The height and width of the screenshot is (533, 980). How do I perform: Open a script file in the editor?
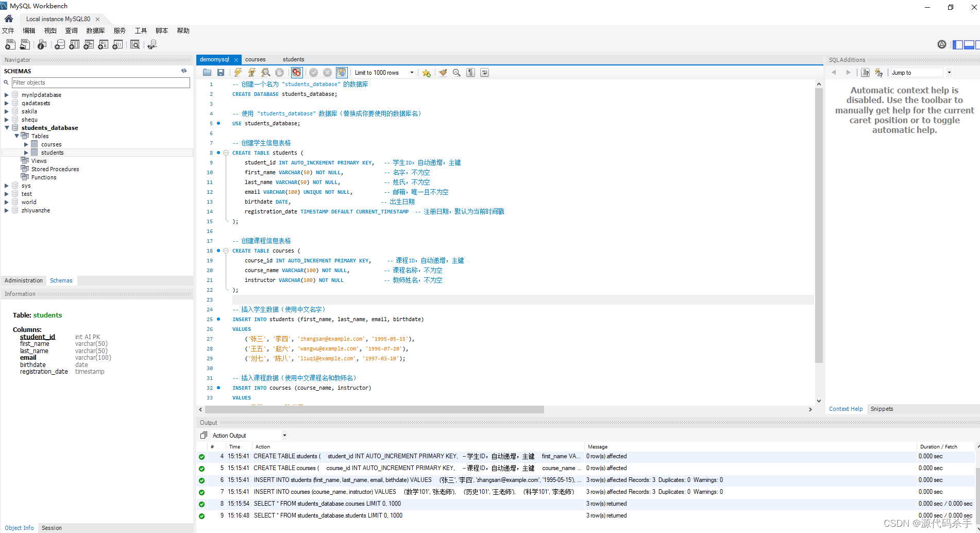pyautogui.click(x=207, y=73)
